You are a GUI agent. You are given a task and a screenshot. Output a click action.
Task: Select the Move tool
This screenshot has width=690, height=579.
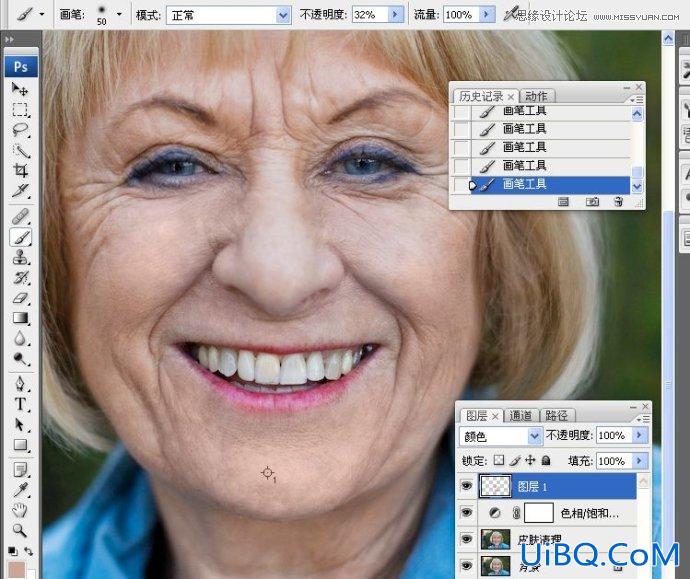tap(20, 89)
